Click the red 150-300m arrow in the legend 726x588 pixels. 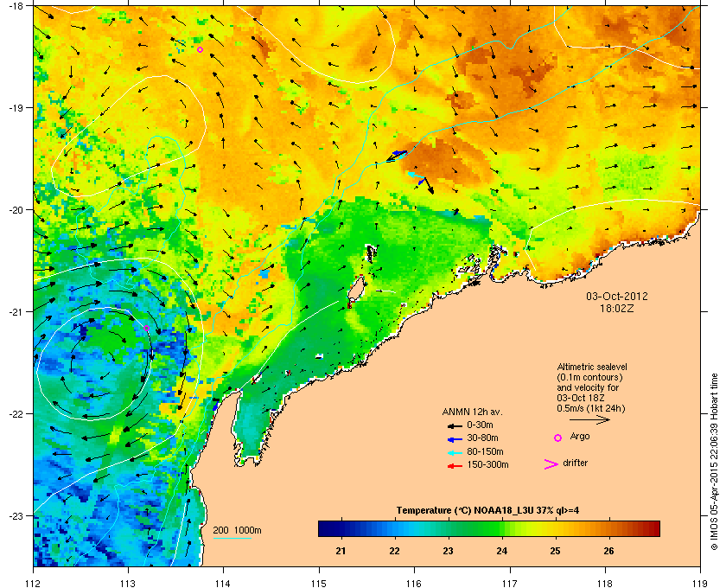[455, 466]
